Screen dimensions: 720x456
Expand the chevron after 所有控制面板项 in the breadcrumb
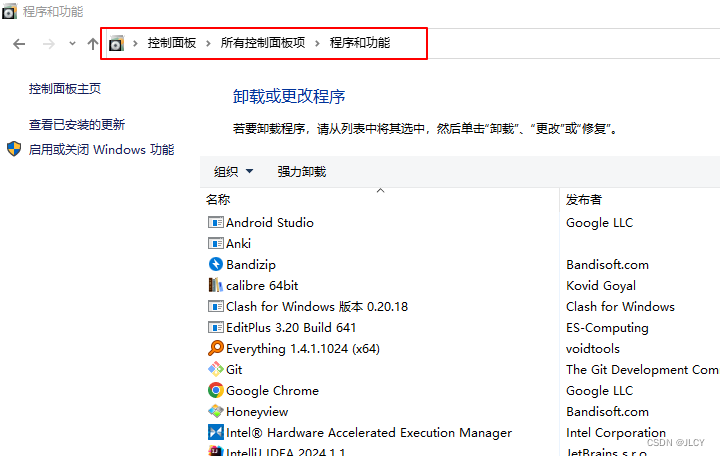317,43
